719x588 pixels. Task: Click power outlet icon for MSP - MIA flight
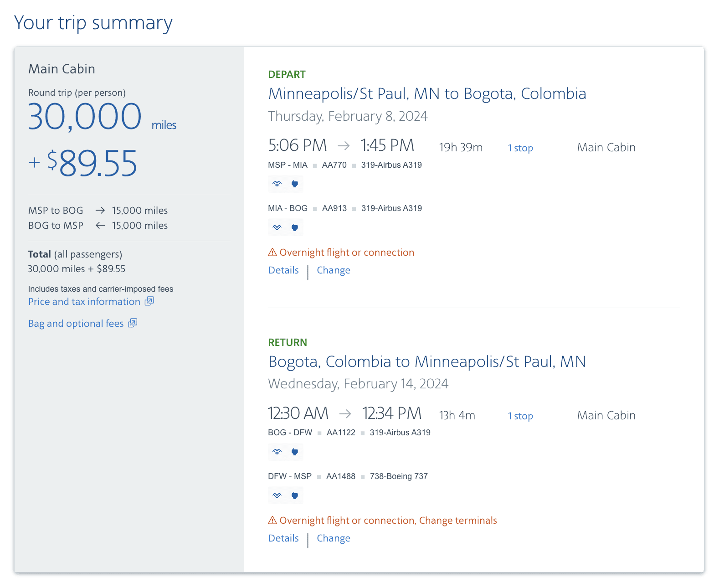(295, 184)
